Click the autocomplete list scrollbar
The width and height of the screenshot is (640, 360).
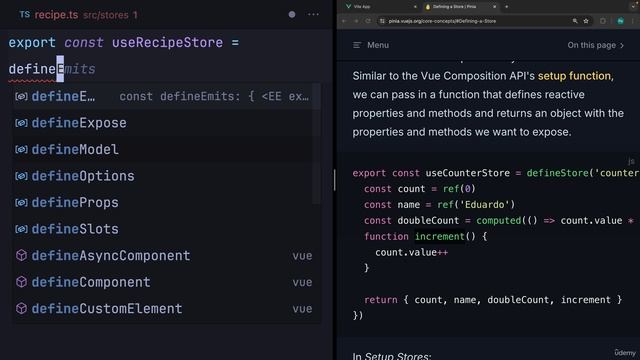point(317,143)
